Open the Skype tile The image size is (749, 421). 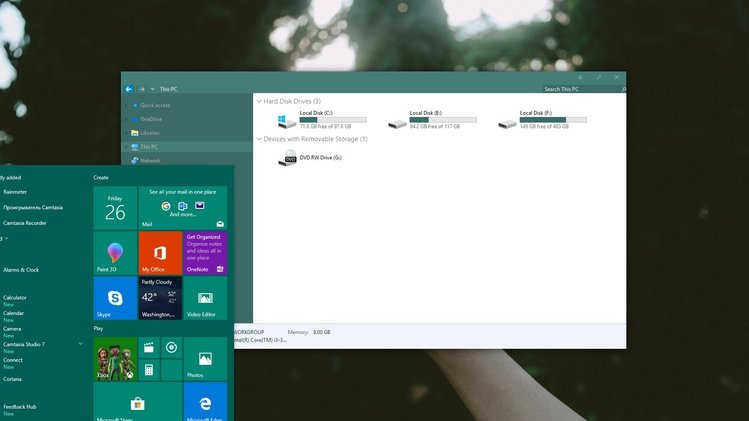pyautogui.click(x=115, y=298)
